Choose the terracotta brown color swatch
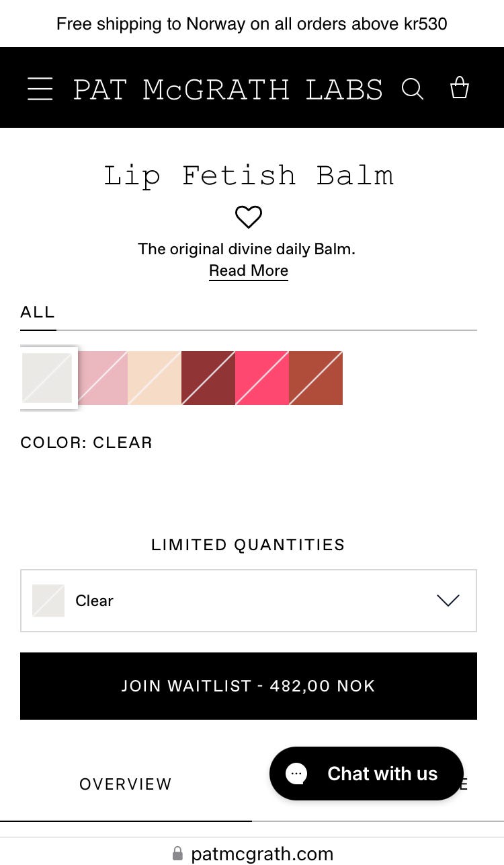 [316, 378]
